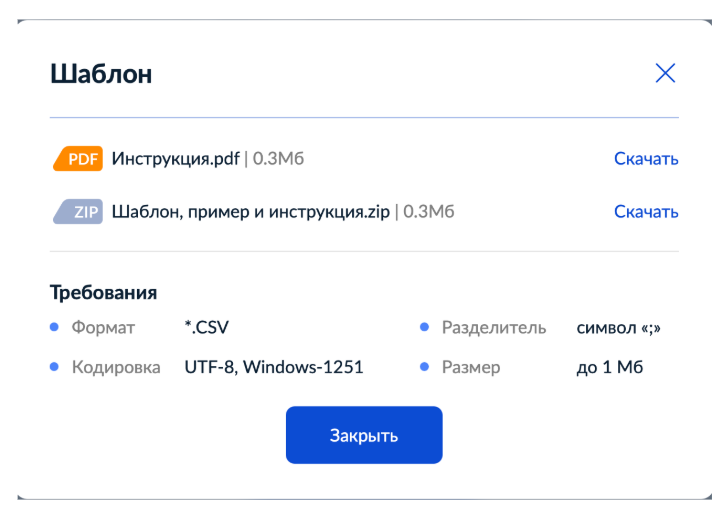Screen dimensions: 724x522
Task: Click the Инструкция.pdf file name
Action: coord(176,158)
